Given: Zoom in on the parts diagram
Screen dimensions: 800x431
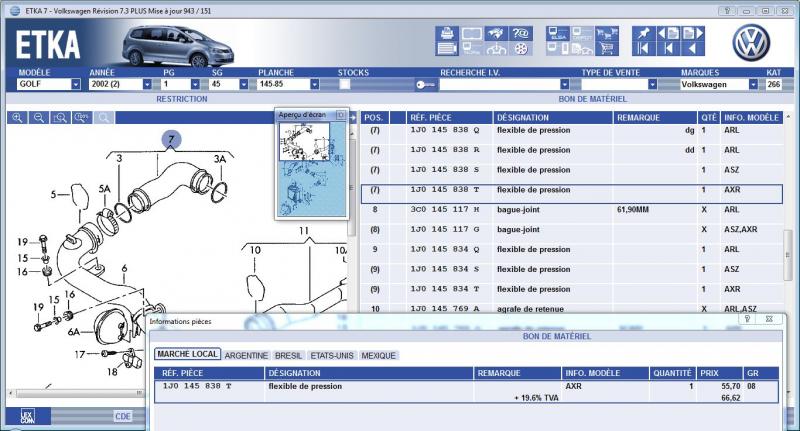Looking at the screenshot, I should [17, 118].
